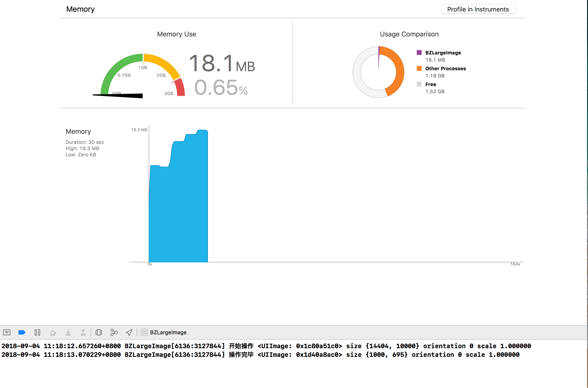Click the orange Other Processes legend swatch
The image size is (588, 388).
pyautogui.click(x=419, y=68)
